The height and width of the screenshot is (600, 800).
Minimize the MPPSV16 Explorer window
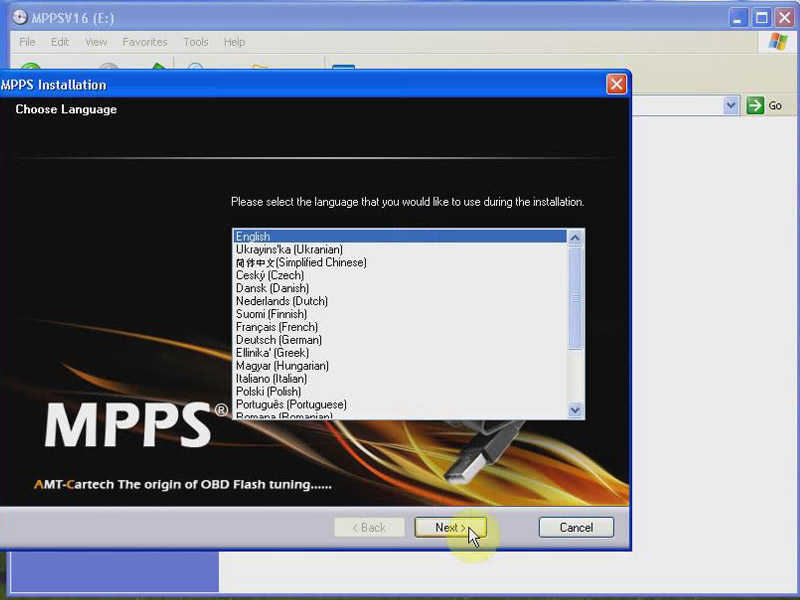click(x=737, y=18)
